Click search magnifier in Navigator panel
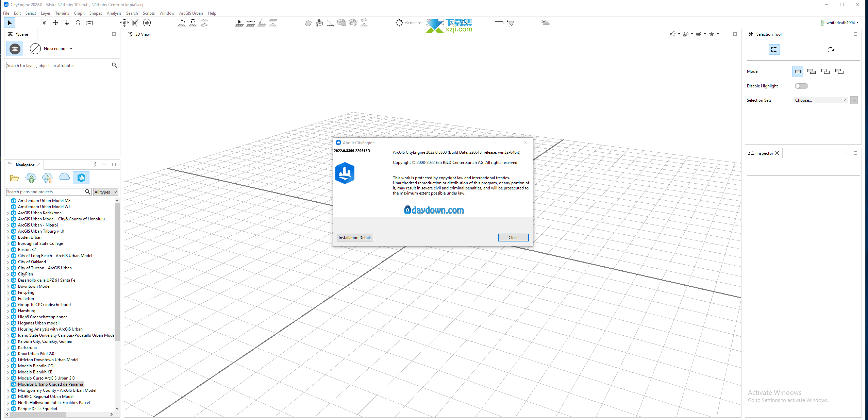The height and width of the screenshot is (420, 868). click(87, 192)
